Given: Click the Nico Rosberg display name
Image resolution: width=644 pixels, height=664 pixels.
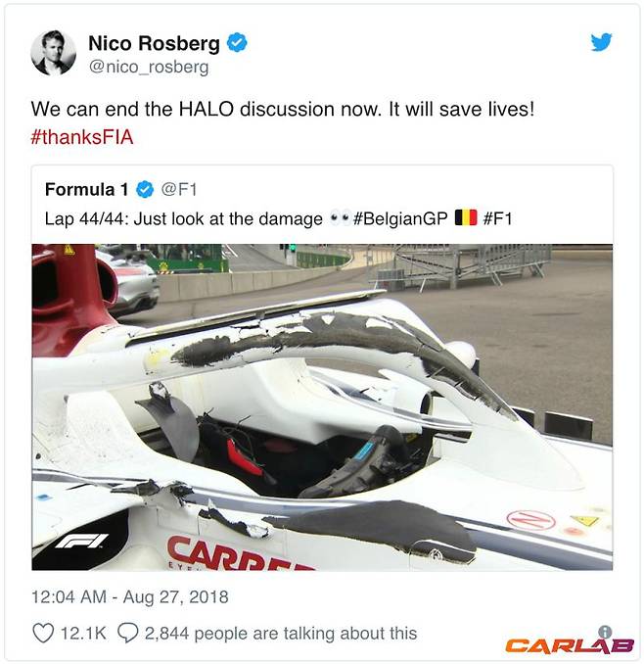Looking at the screenshot, I should pos(154,43).
